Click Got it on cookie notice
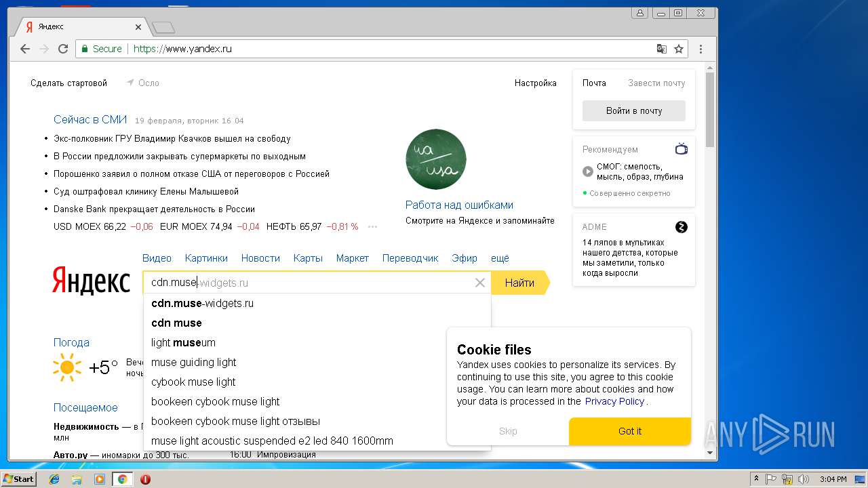The height and width of the screenshot is (488, 868). pyautogui.click(x=630, y=431)
